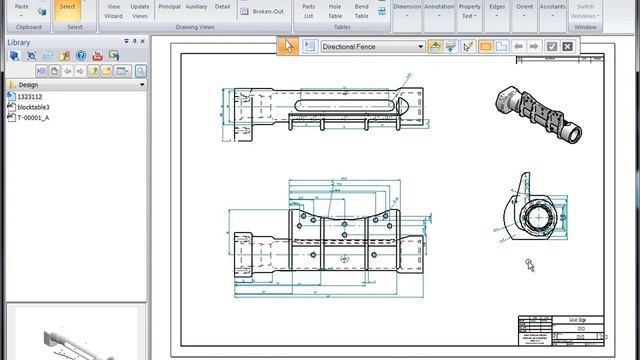Activate the Select ribbon button
This screenshot has height=360, width=640.
point(68,10)
